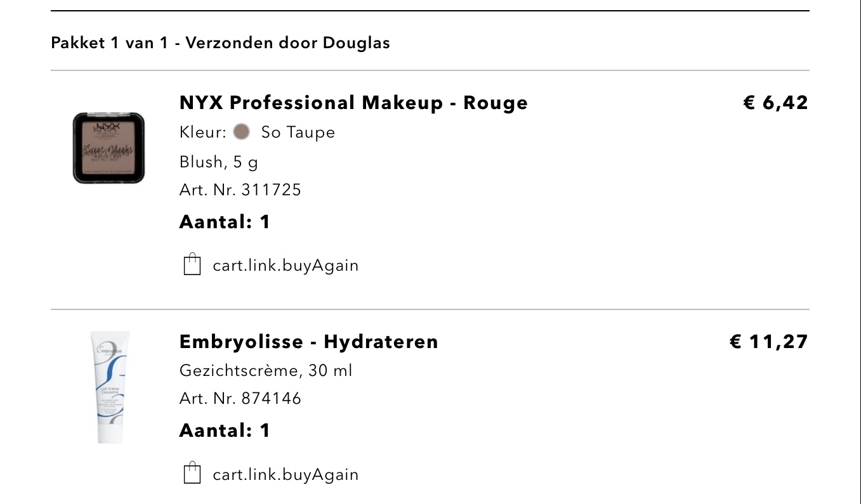This screenshot has height=504, width=861.
Task: Select the So Taupe color swatch
Action: pyautogui.click(x=241, y=132)
